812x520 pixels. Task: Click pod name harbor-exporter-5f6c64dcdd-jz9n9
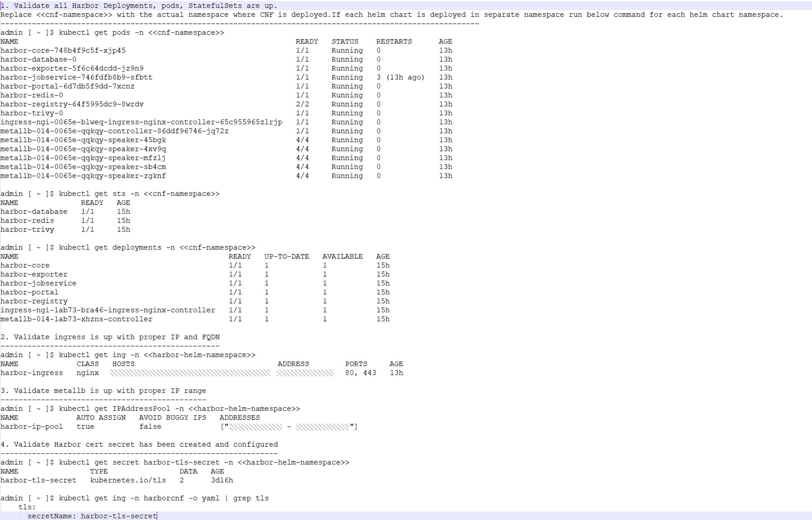pyautogui.click(x=72, y=68)
